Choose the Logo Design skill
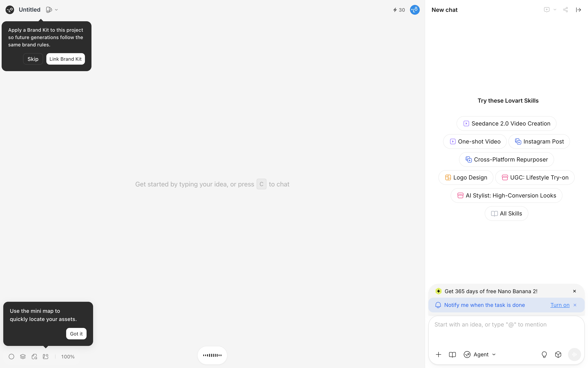588x368 pixels. tap(466, 177)
